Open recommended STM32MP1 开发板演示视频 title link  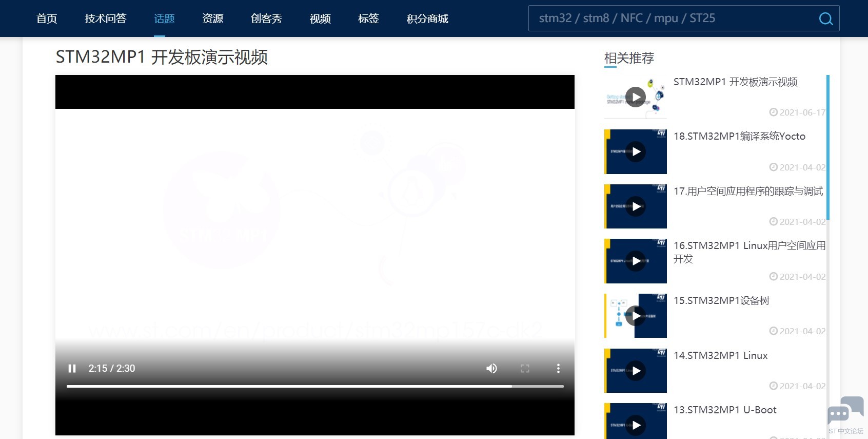click(x=735, y=82)
